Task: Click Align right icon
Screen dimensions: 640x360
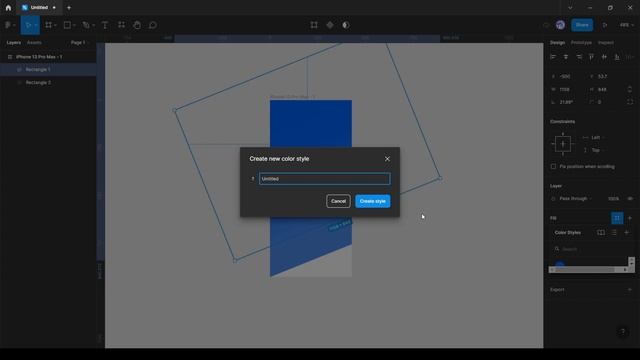Action: [x=579, y=57]
